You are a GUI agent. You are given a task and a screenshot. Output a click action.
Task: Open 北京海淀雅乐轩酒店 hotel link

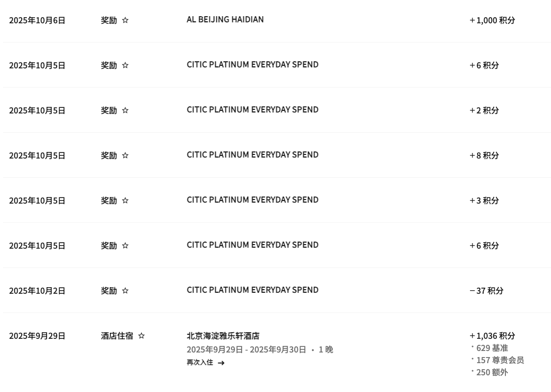pyautogui.click(x=223, y=336)
